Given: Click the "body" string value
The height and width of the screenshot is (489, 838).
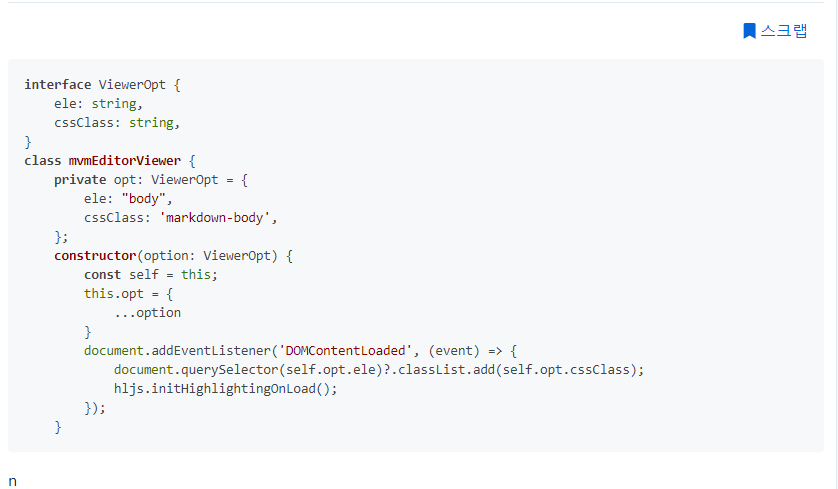Looking at the screenshot, I should (x=154, y=199).
